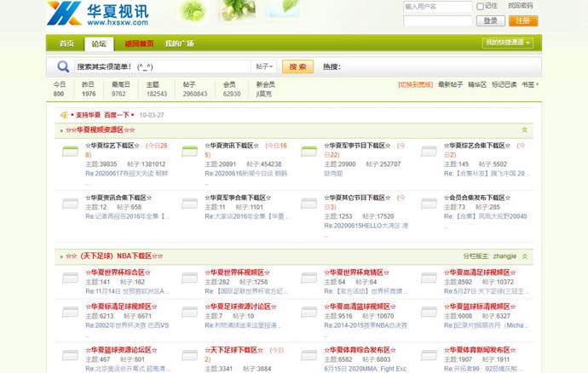Open the forum icon for 华夏篮球标清视频区

coord(429,312)
